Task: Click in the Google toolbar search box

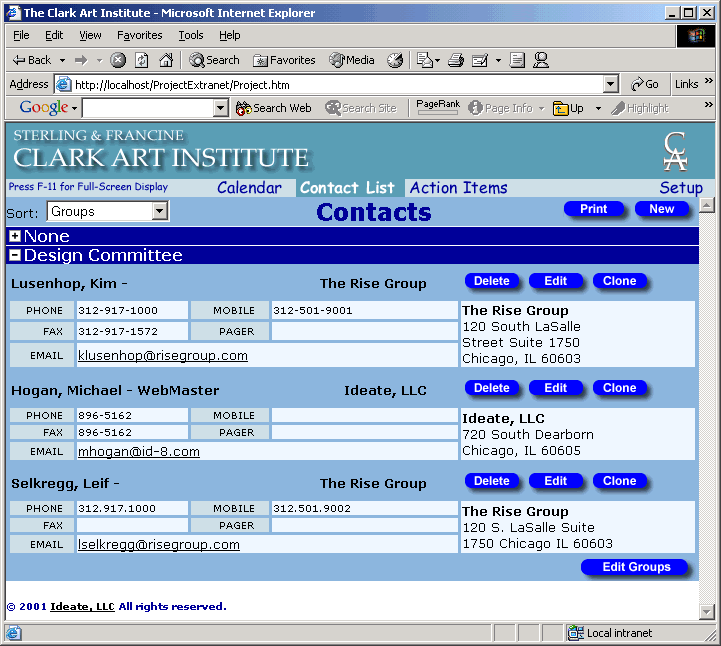Action: (148, 108)
